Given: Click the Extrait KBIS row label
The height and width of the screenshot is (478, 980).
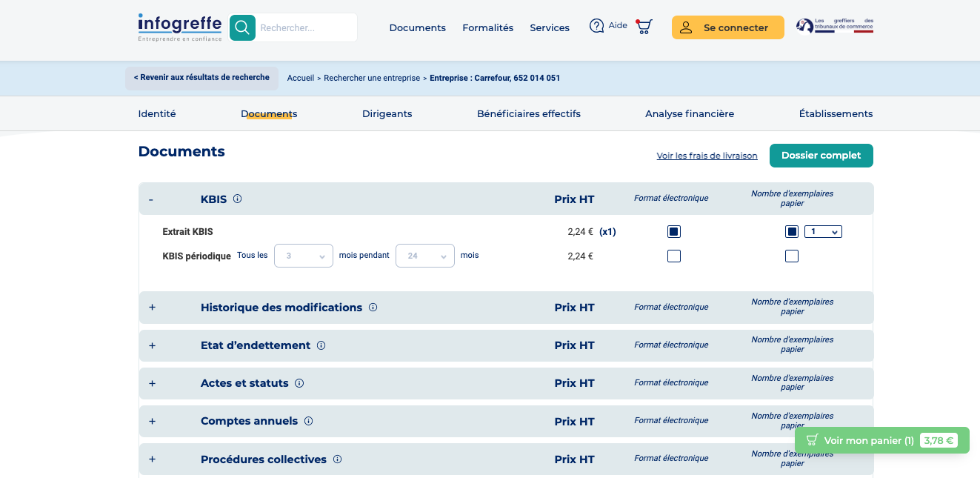Looking at the screenshot, I should click(187, 232).
